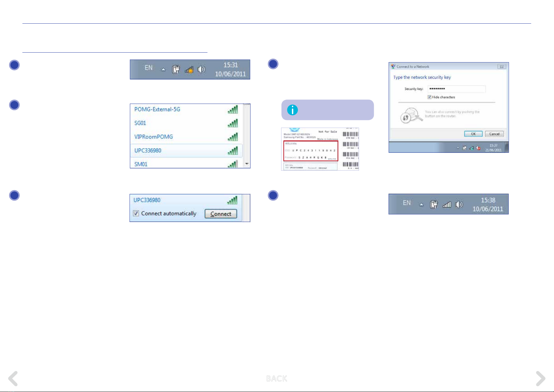Viewport: 554px width, 392px height.
Task: Click EN language indicator in 15:38 taskbar
Action: point(407,203)
